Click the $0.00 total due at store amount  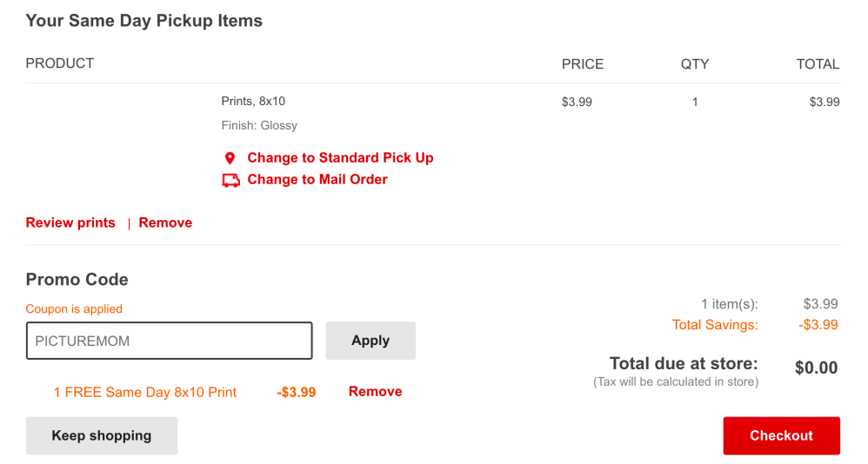tap(816, 368)
